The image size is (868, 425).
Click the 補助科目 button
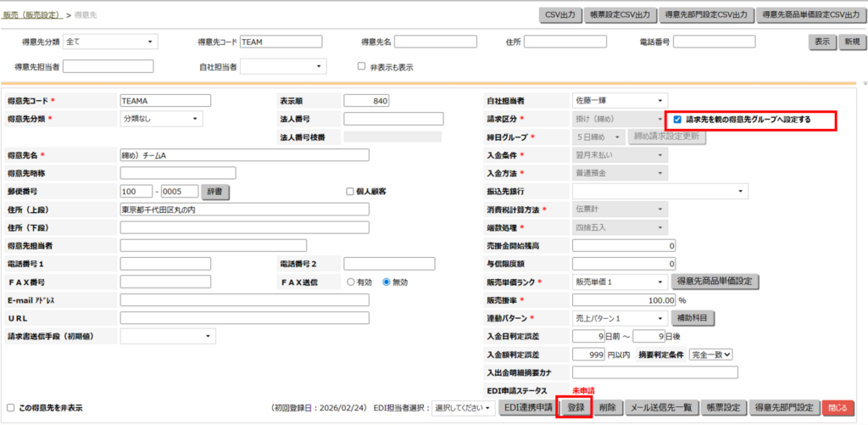click(694, 318)
